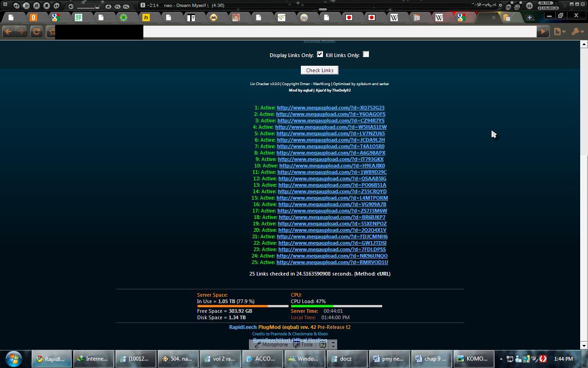Open megaupload link ending FDJCMNH6
Viewport: 588px width, 368px height.
(332, 236)
